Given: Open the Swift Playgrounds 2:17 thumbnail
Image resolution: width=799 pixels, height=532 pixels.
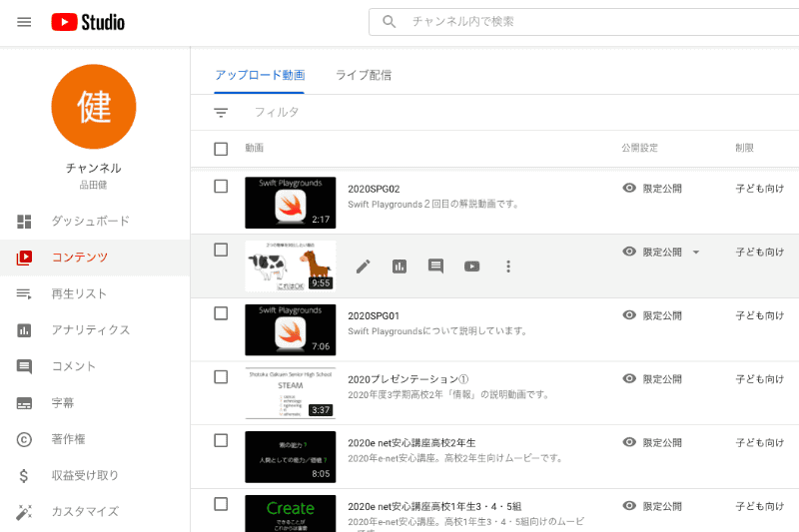Looking at the screenshot, I should (x=291, y=203).
